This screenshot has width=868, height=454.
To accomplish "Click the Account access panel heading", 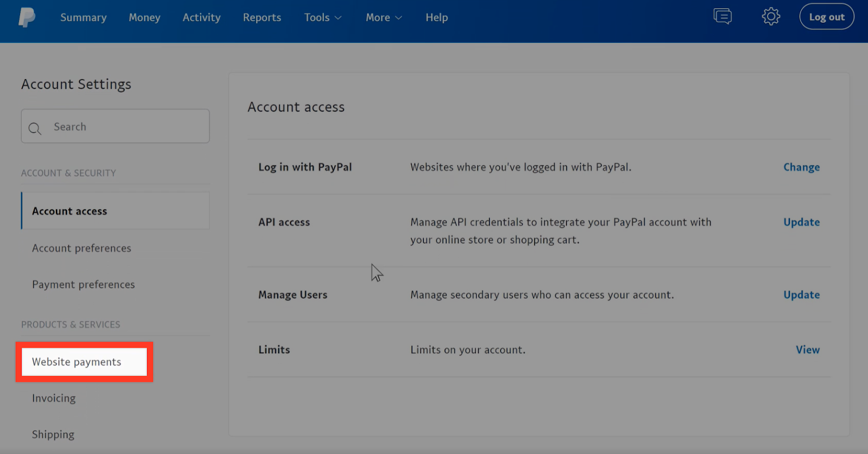I will 296,107.
